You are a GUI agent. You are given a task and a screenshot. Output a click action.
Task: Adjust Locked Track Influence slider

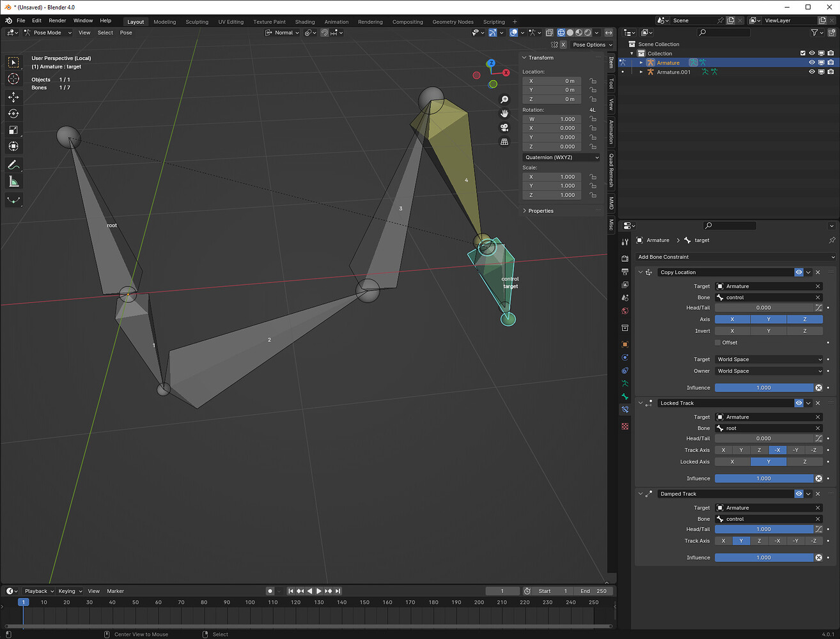coord(764,479)
